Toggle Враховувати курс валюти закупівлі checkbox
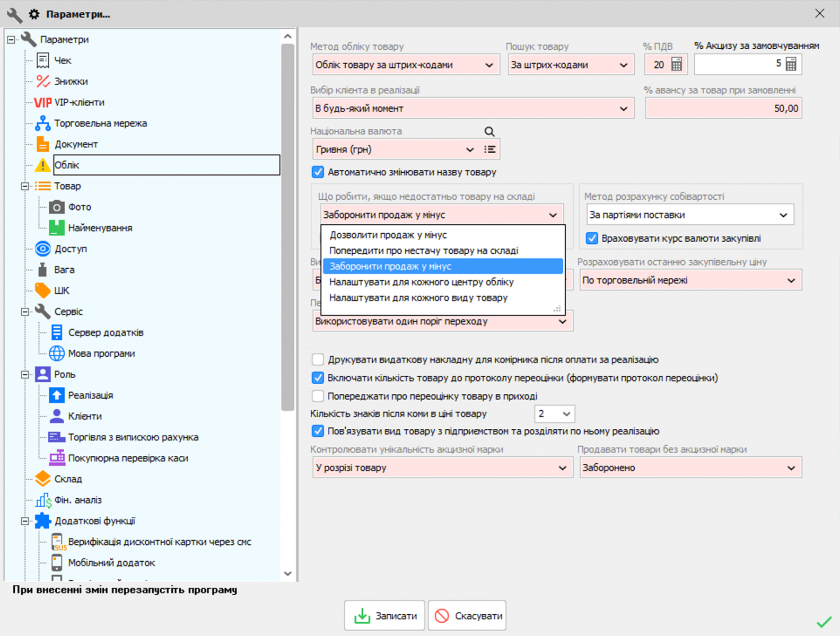 click(592, 238)
